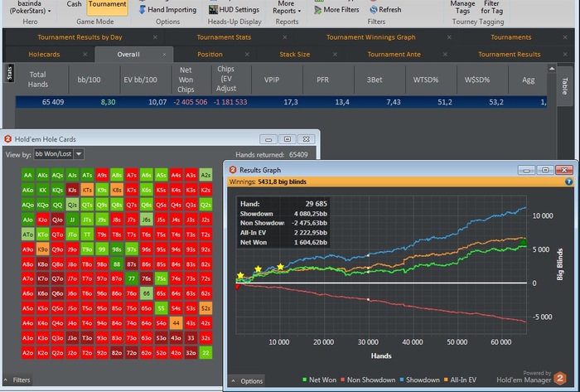Select the 52s orange cell

(x=205, y=308)
